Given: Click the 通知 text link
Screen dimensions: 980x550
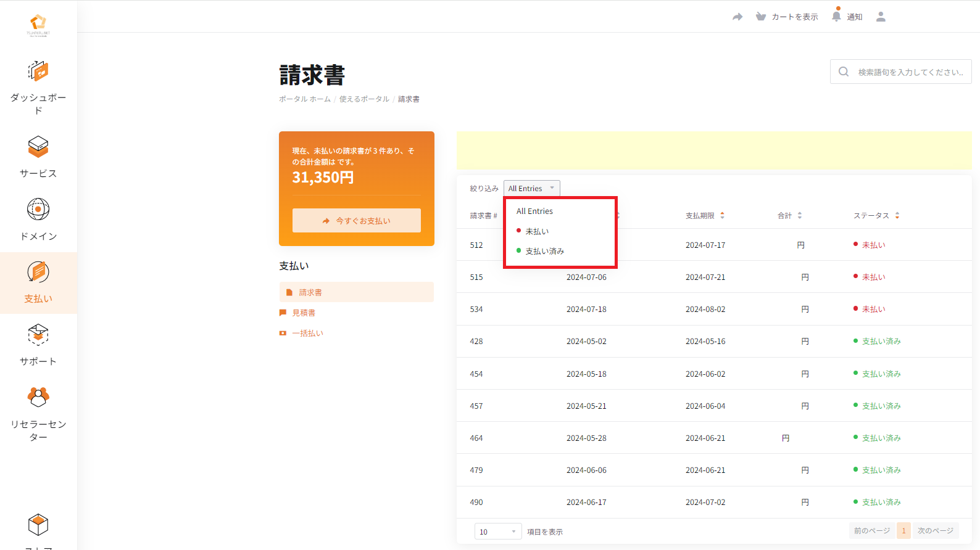Looking at the screenshot, I should click(855, 17).
